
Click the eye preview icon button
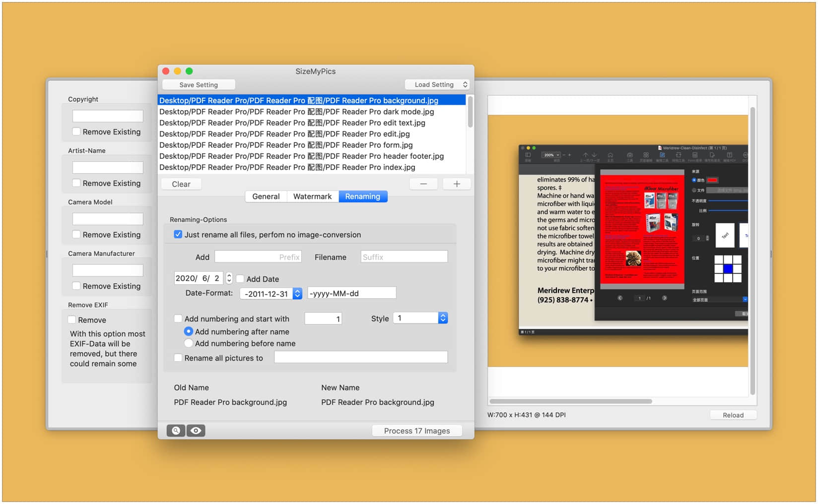point(196,431)
